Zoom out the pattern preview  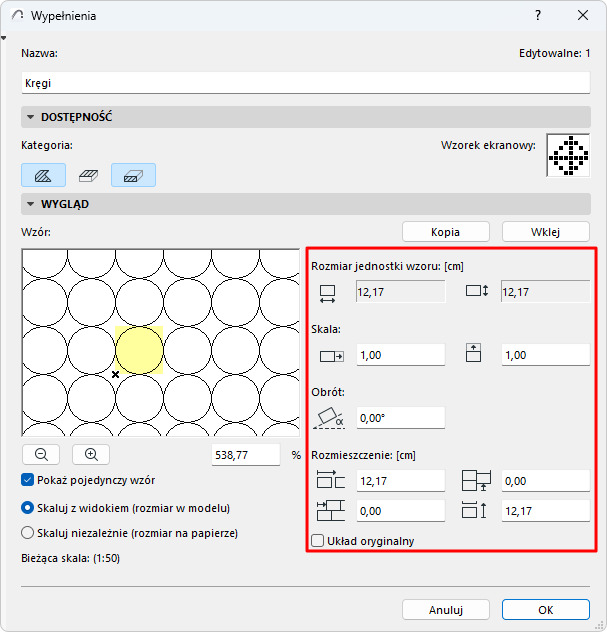tap(41, 455)
